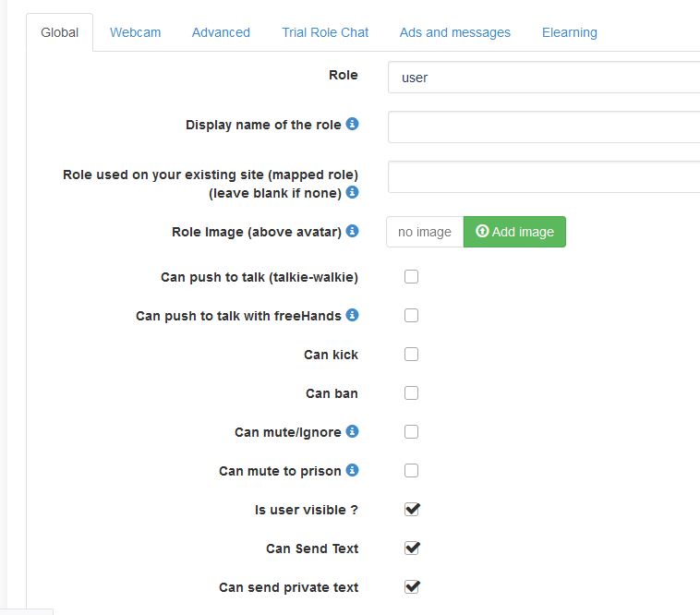This screenshot has height=615, width=700.
Task: Open the Advanced tab
Action: [x=221, y=32]
